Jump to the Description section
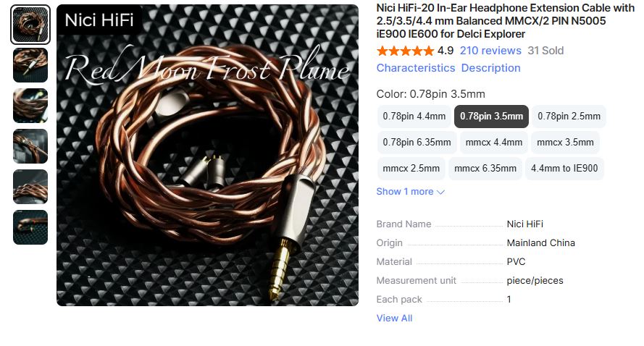Screen dimensions: 644x346 [x=491, y=68]
